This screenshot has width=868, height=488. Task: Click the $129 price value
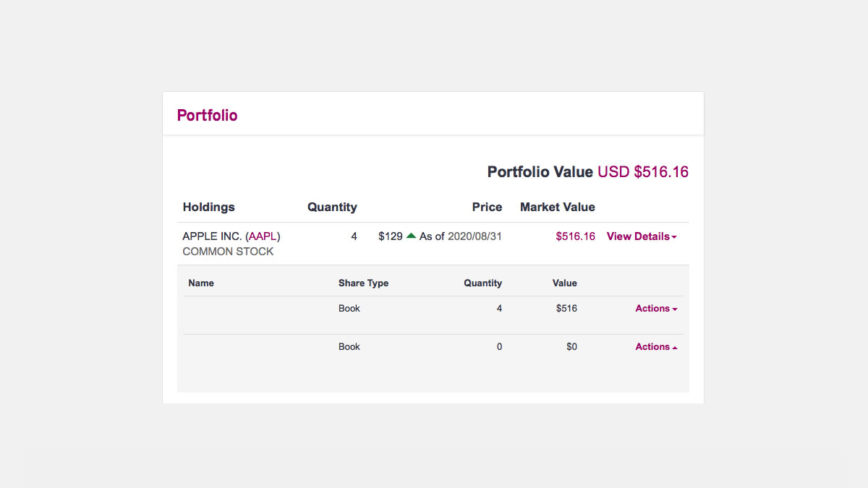point(391,236)
